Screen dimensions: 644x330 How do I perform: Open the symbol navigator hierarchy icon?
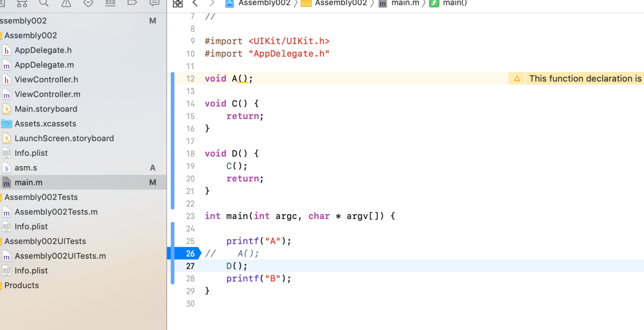point(22,3)
